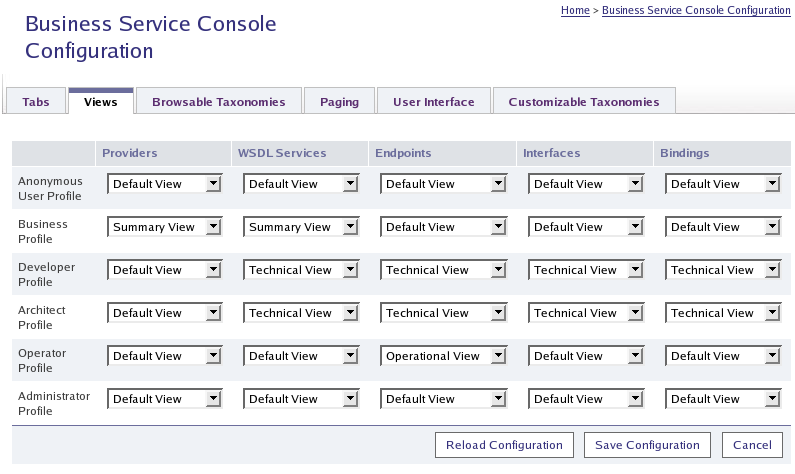Expand Operator Profile Interfaces dropdown
The image size is (795, 474).
(x=585, y=356)
